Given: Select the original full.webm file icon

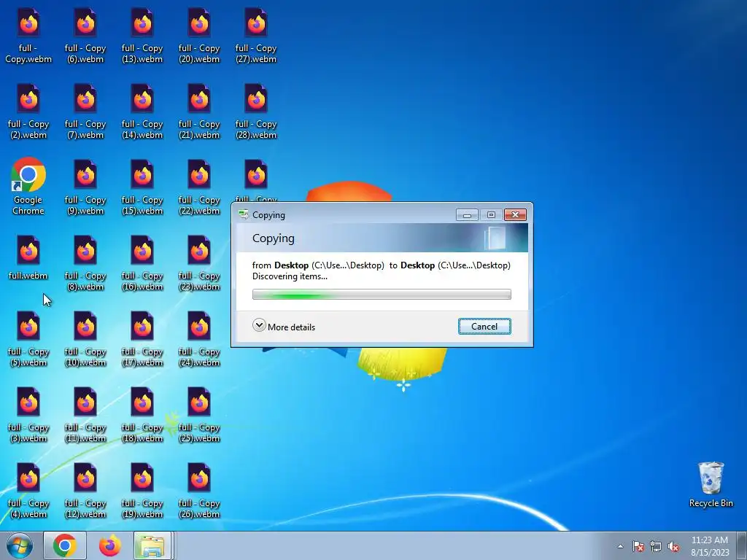Looking at the screenshot, I should click(28, 258).
